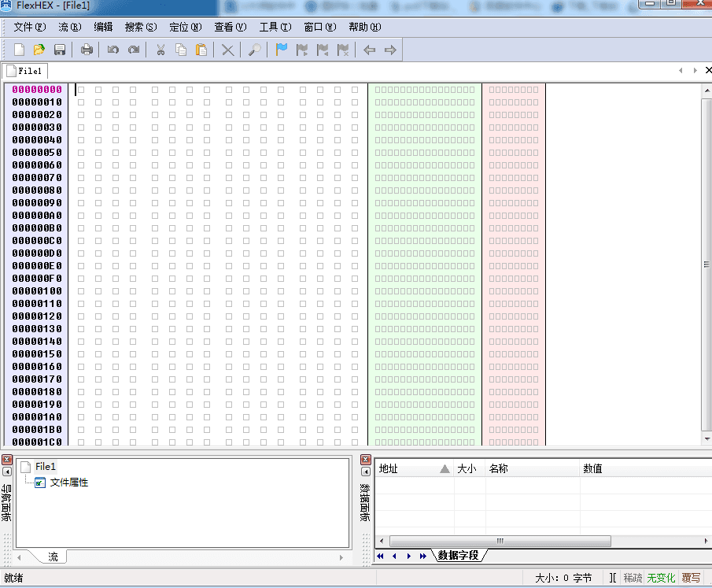Jump to last data tab with double-right arrow
This screenshot has height=588, width=712.
(422, 556)
